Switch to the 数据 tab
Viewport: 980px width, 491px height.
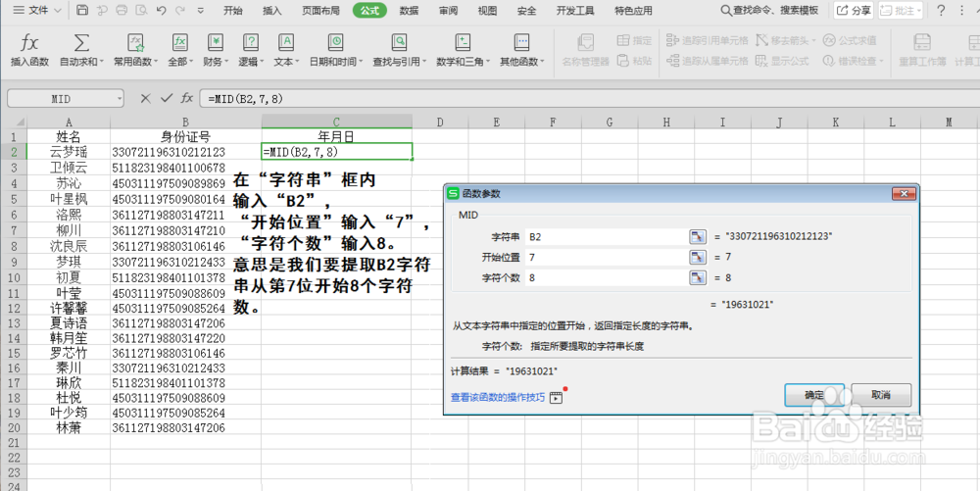[x=409, y=11]
